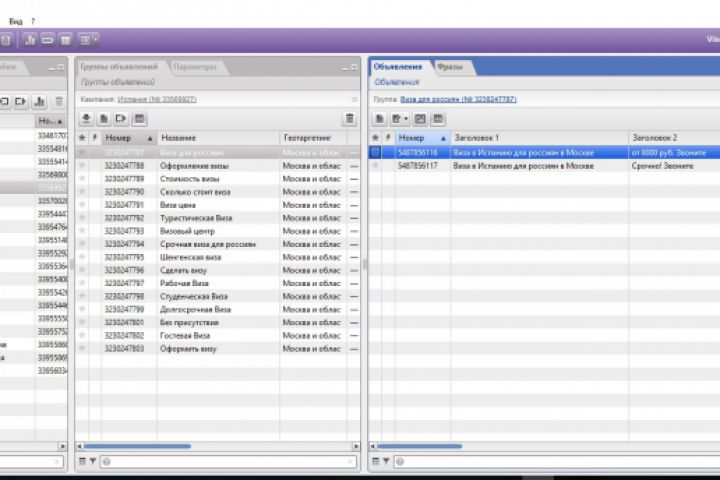Click the filter funnel below the ad groups table

point(93,461)
